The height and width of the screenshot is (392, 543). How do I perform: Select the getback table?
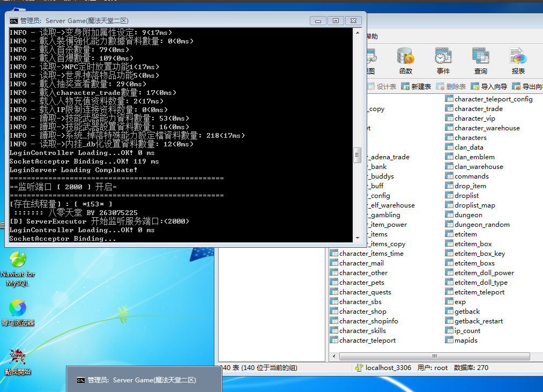pyautogui.click(x=463, y=312)
